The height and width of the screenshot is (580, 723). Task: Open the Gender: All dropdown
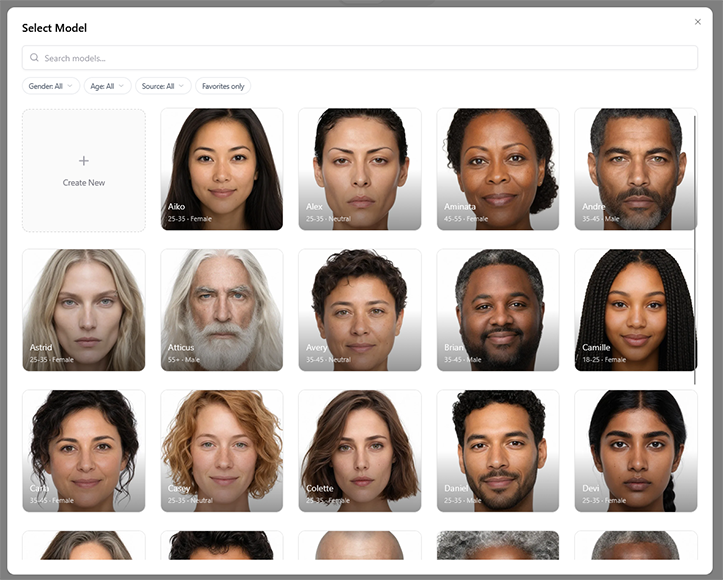pos(51,86)
